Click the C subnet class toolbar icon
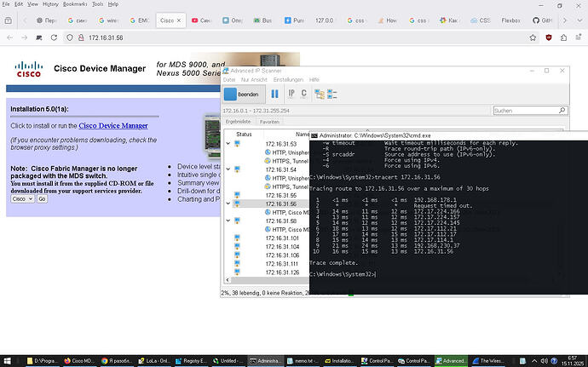The height and width of the screenshot is (367, 588). coord(303,94)
